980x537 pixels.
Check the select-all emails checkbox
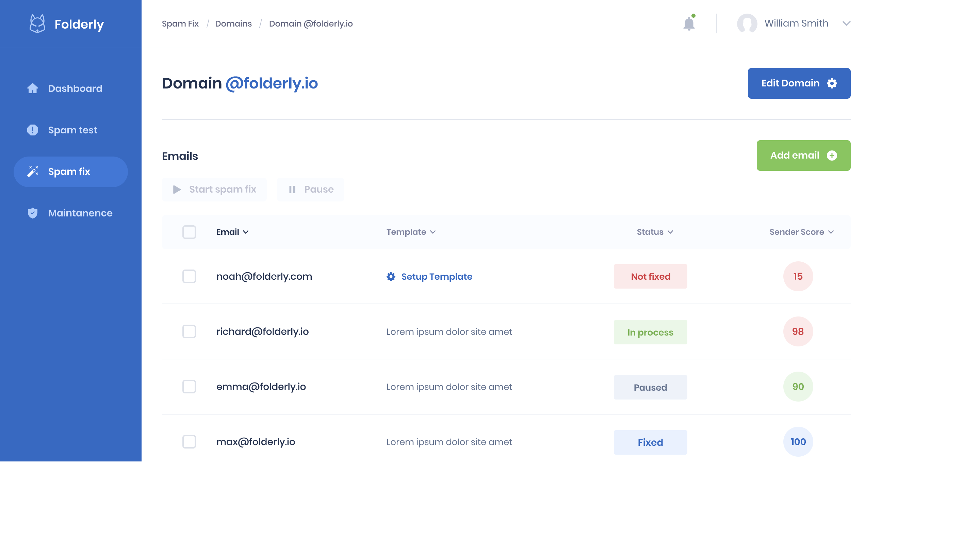(189, 232)
